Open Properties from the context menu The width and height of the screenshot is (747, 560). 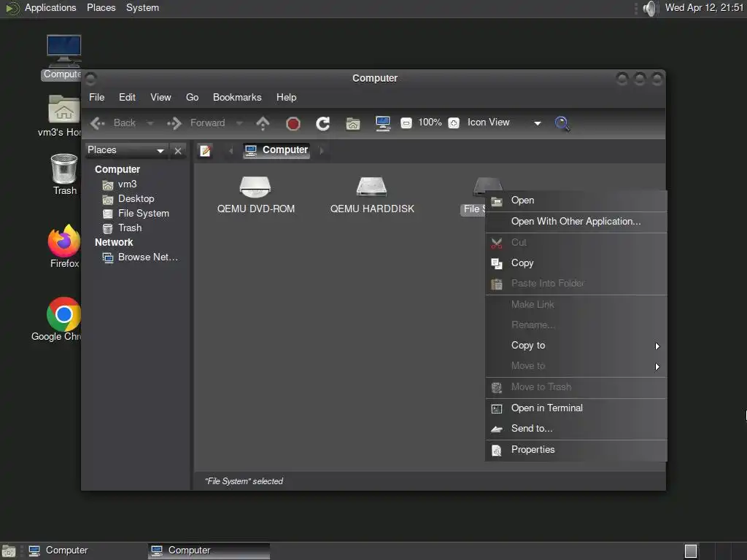coord(576,449)
